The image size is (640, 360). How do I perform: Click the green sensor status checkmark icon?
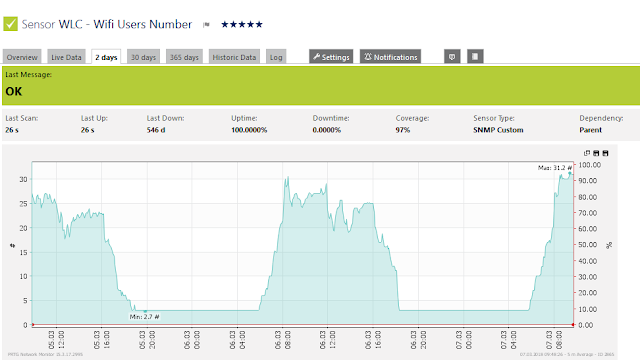click(x=11, y=24)
